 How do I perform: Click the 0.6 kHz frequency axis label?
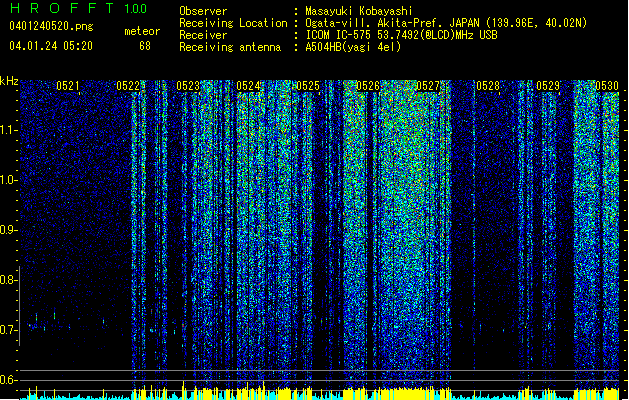pos(8,380)
